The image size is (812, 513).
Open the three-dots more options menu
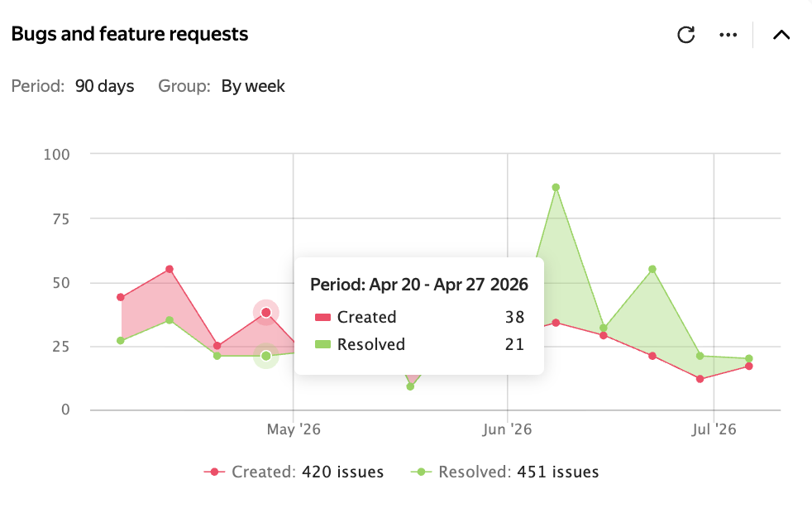click(728, 35)
